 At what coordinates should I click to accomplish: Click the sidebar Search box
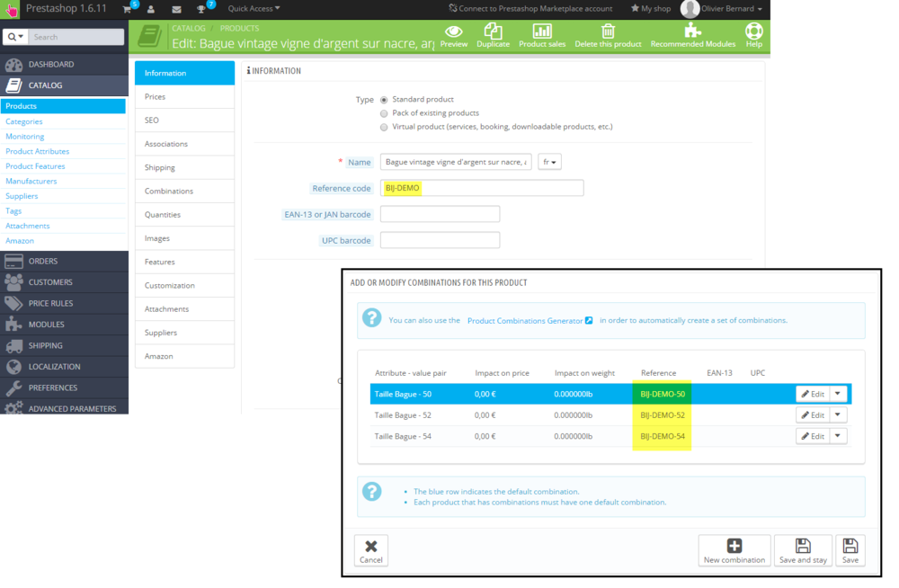(76, 37)
